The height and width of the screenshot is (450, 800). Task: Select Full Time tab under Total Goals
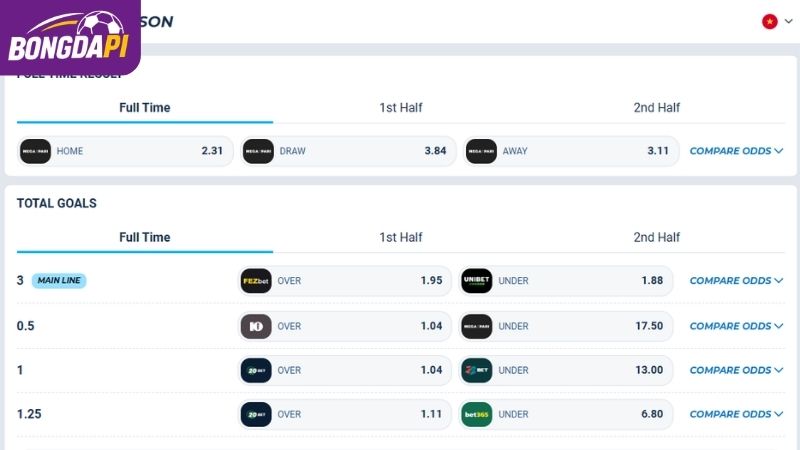click(145, 237)
